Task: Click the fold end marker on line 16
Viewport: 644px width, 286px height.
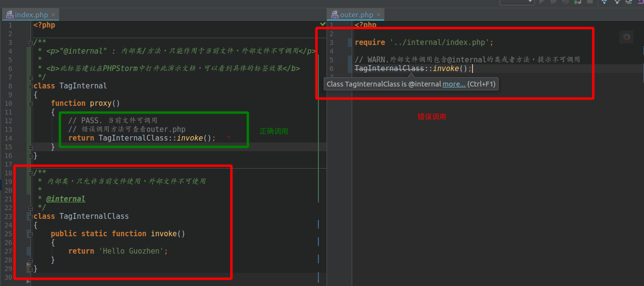Action: [x=30, y=156]
